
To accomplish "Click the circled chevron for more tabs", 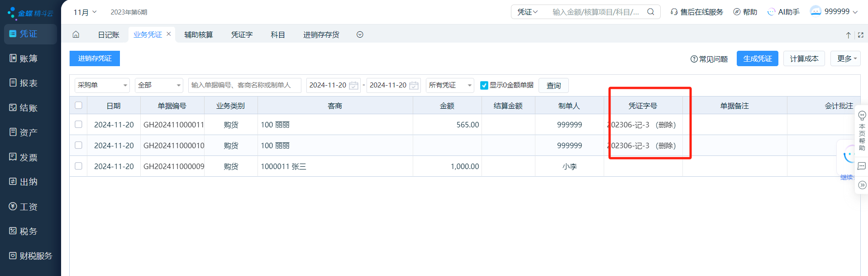I will 360,34.
